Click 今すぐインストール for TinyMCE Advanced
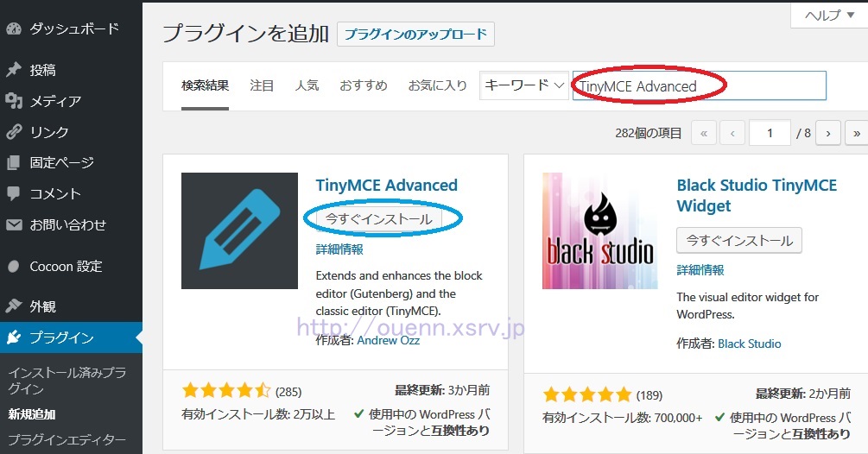 pyautogui.click(x=378, y=219)
